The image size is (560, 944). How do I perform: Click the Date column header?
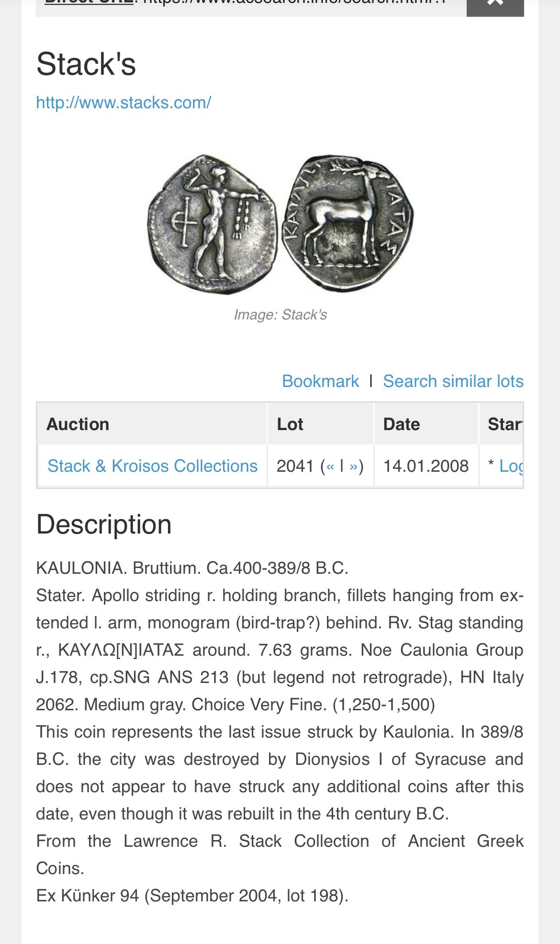click(402, 424)
